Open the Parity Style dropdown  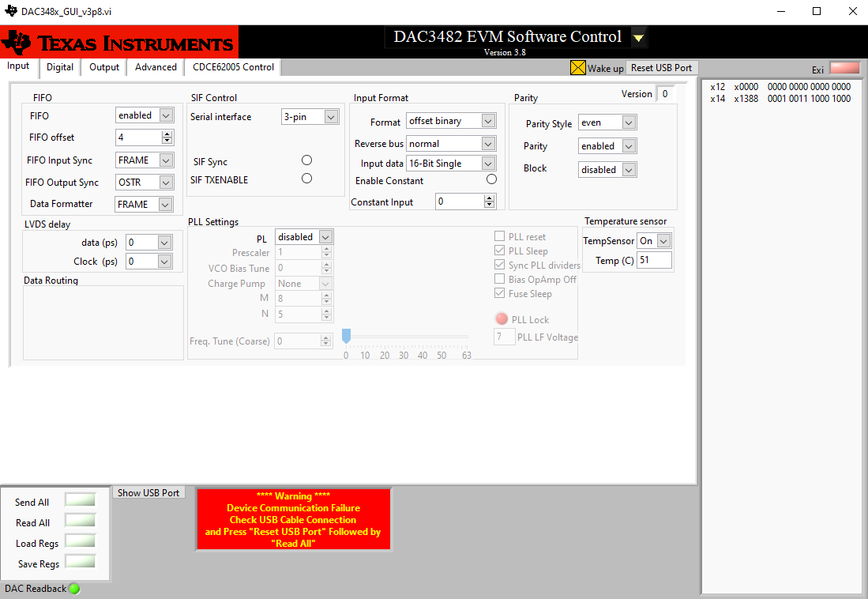607,122
